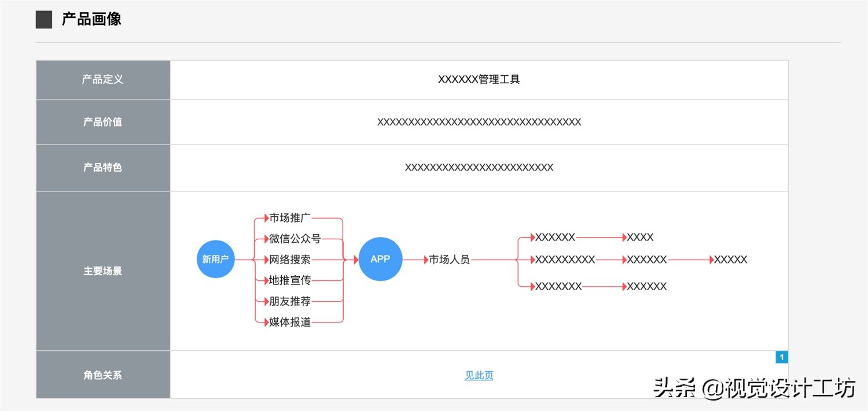This screenshot has width=868, height=411.
Task: Toggle the 角色关系 row header
Action: (102, 375)
